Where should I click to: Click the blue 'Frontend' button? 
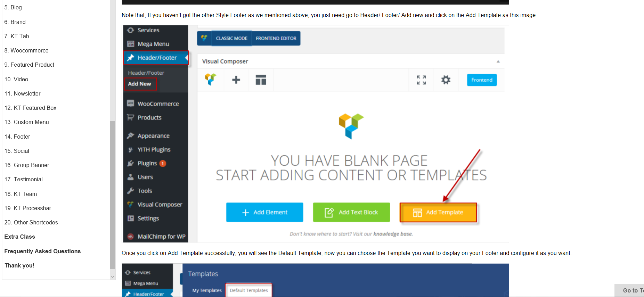click(482, 80)
